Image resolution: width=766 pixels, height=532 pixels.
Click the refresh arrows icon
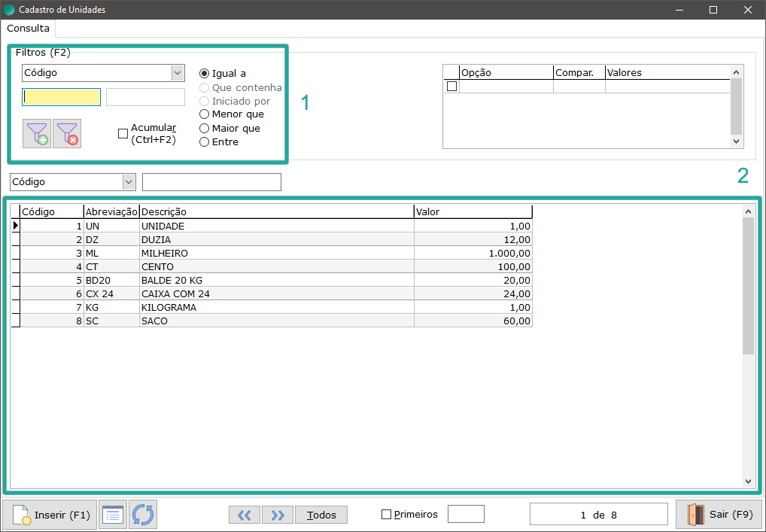[143, 515]
